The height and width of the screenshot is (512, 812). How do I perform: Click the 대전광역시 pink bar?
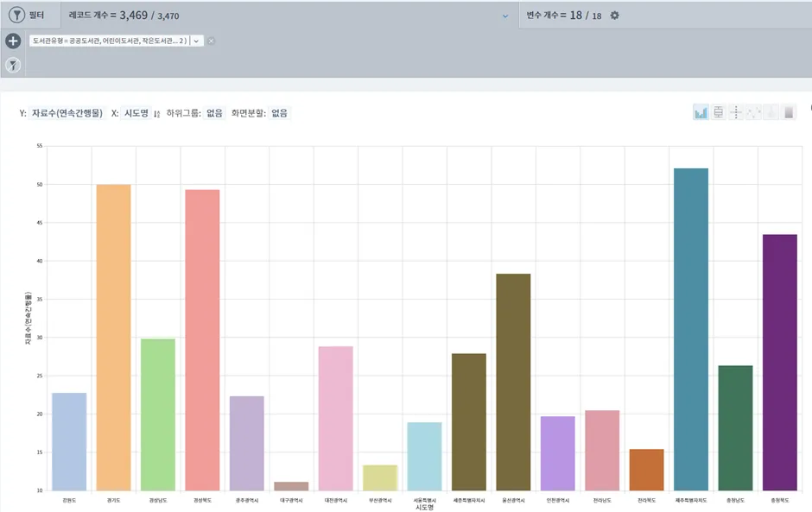(335, 418)
